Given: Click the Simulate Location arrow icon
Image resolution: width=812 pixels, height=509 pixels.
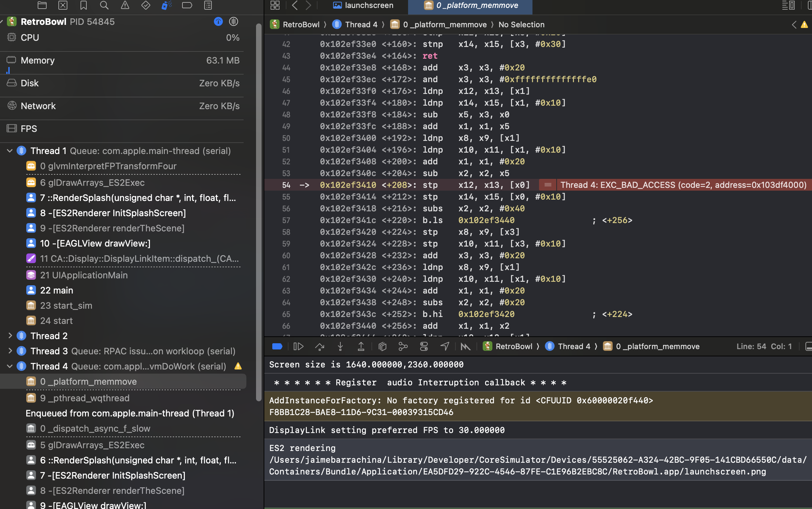Looking at the screenshot, I should tap(445, 346).
